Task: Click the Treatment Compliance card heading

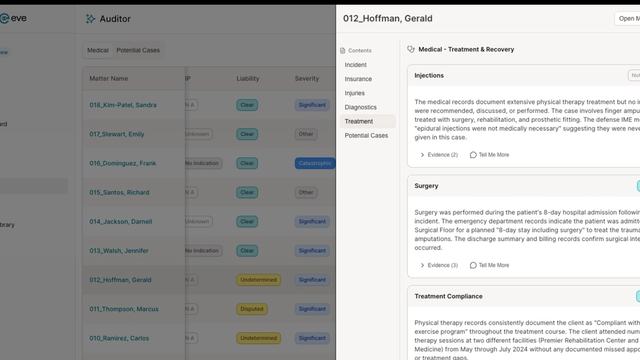Action: [x=448, y=296]
